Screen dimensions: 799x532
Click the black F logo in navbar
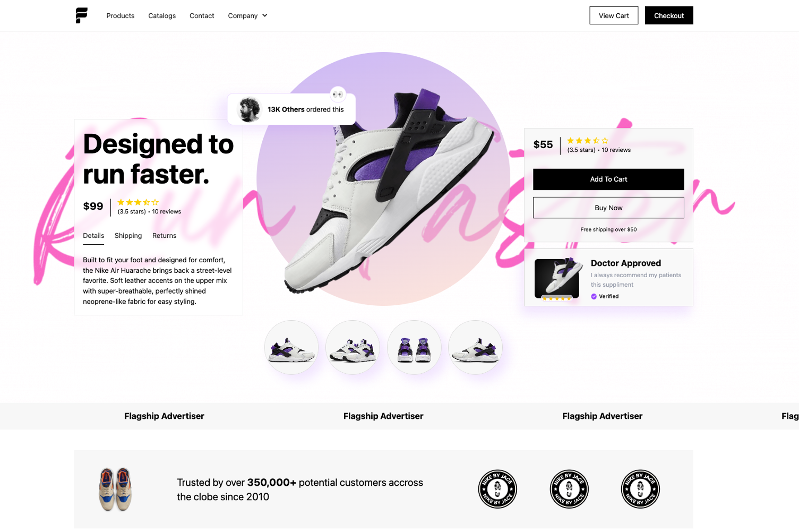[81, 15]
